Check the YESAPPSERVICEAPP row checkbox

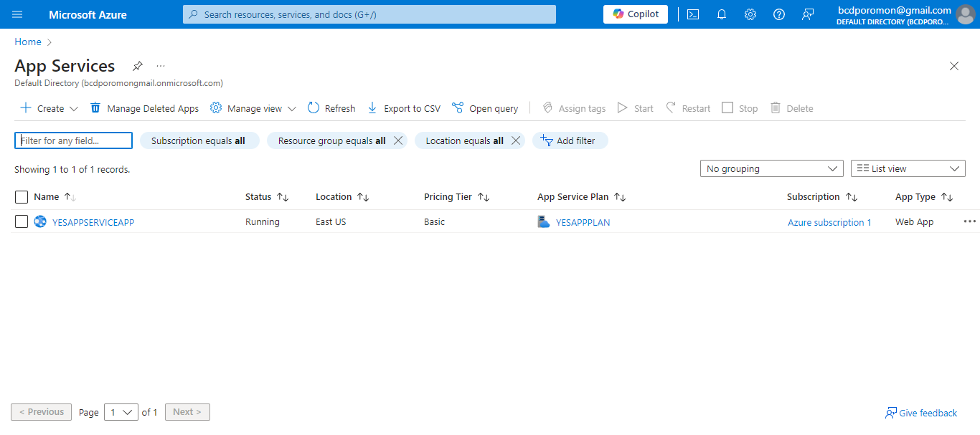pos(22,221)
